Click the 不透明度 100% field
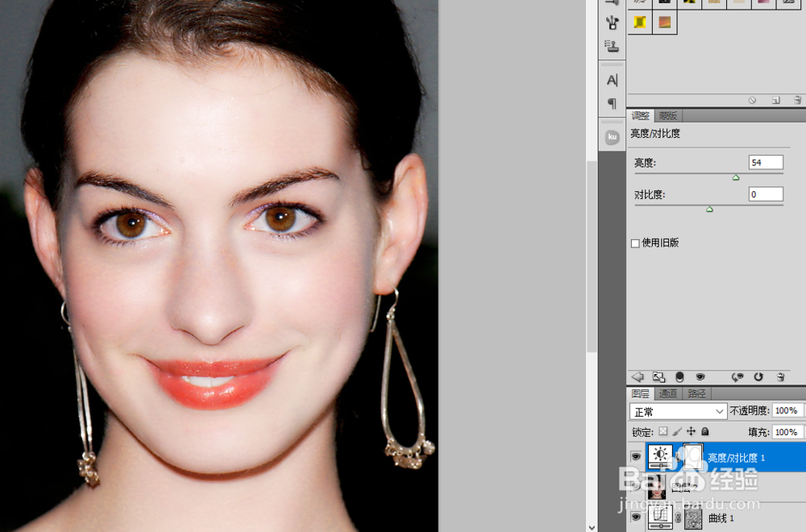Viewport: 806px width, 532px height. (x=787, y=411)
